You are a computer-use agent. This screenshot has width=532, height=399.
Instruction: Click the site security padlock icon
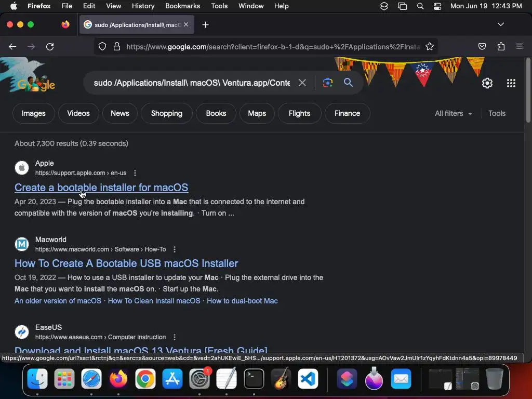[117, 46]
